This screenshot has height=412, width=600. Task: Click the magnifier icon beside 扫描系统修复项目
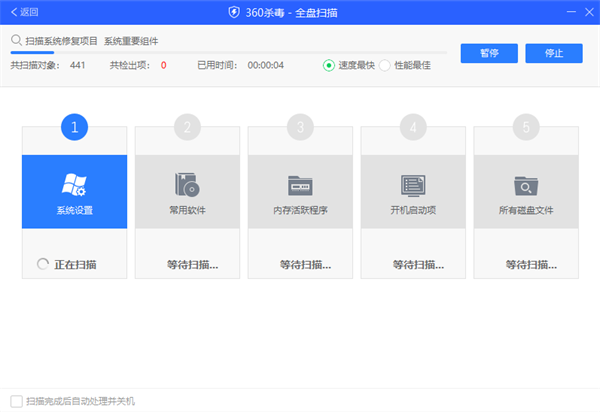(17, 41)
